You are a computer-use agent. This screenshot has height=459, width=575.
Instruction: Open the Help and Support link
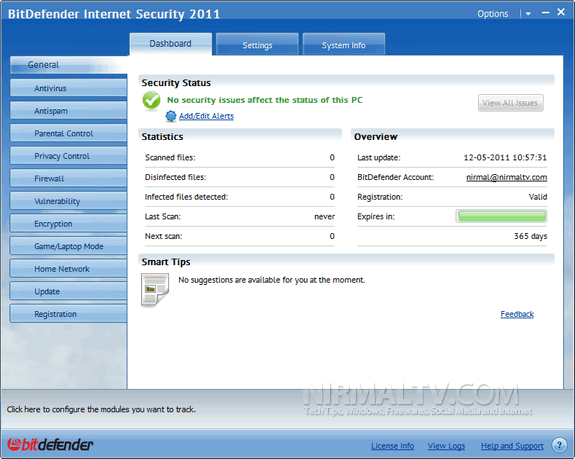click(x=512, y=446)
